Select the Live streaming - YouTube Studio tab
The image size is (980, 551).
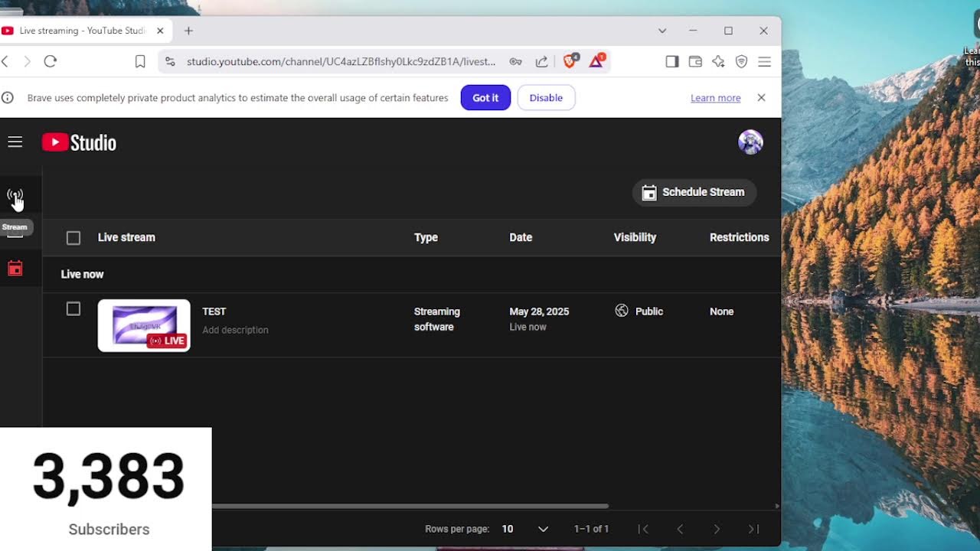pyautogui.click(x=82, y=31)
